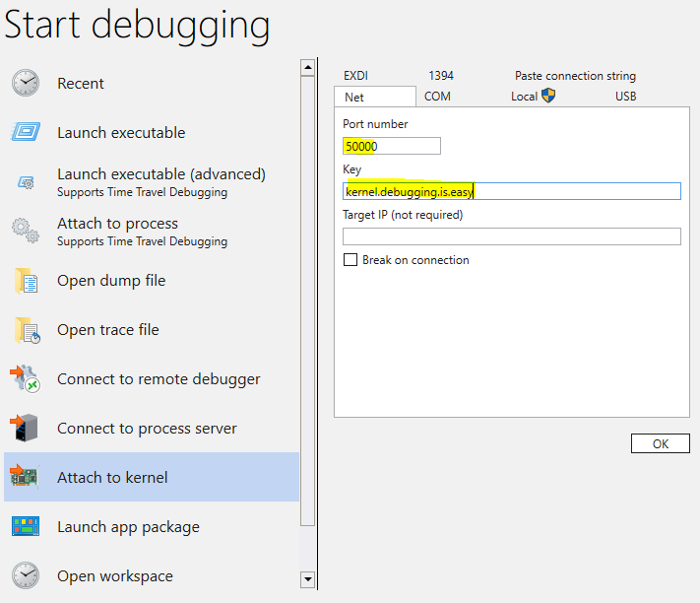Click the Port number input field

tap(392, 146)
